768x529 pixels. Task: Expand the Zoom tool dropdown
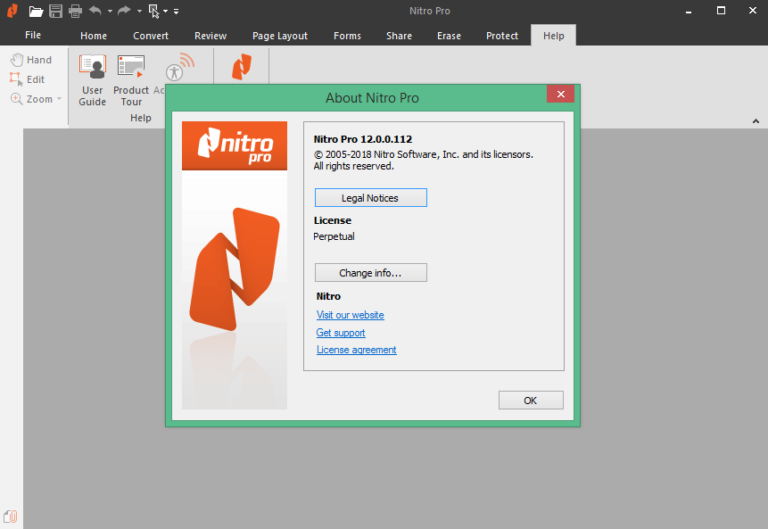(59, 99)
